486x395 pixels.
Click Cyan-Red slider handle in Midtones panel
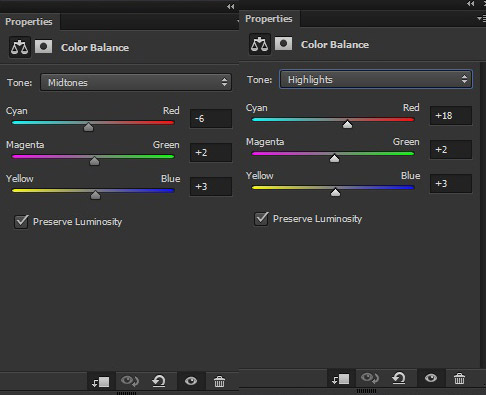[x=88, y=127]
